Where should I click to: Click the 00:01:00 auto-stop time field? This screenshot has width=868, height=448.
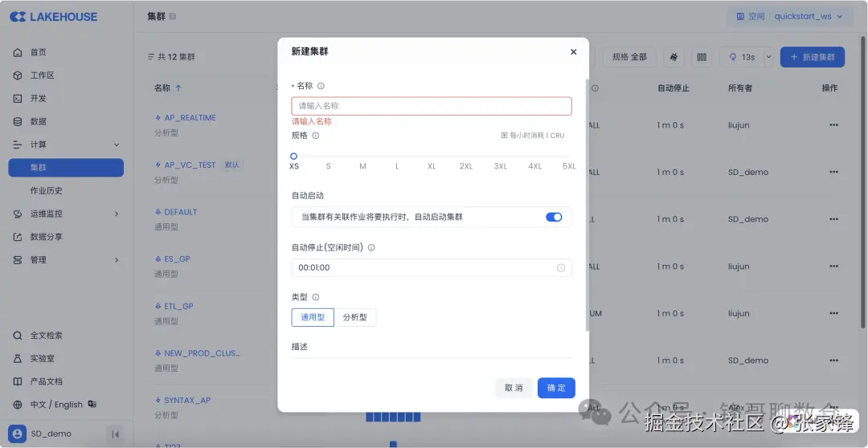(432, 267)
